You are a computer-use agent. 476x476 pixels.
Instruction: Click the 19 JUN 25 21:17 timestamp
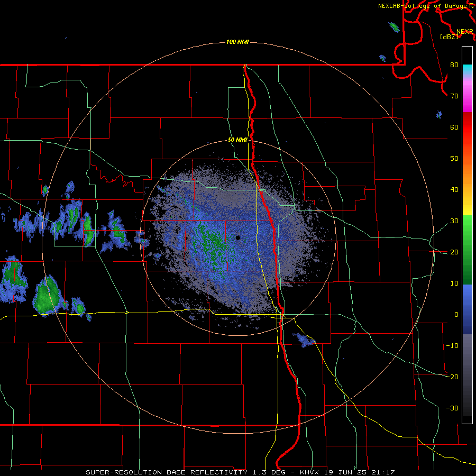359,472
